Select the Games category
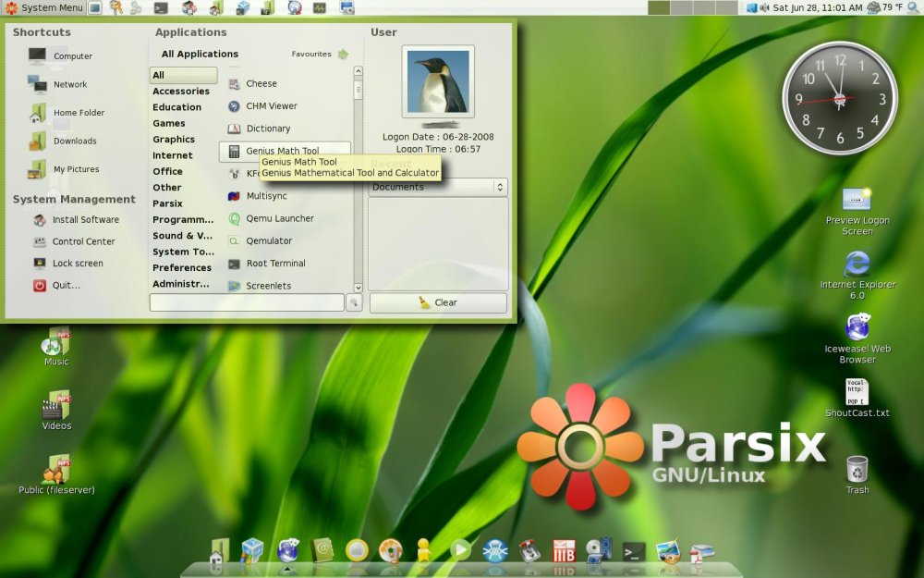Screen dimensions: 924x578 click(169, 123)
